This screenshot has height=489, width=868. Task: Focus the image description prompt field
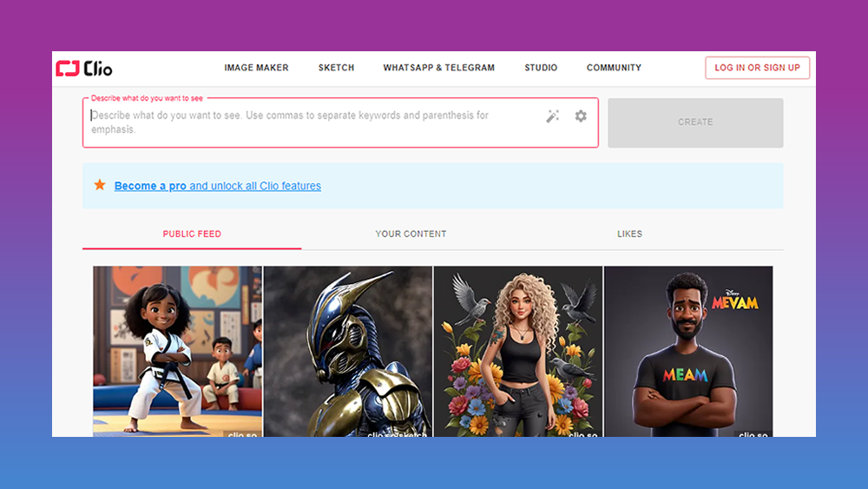point(312,122)
